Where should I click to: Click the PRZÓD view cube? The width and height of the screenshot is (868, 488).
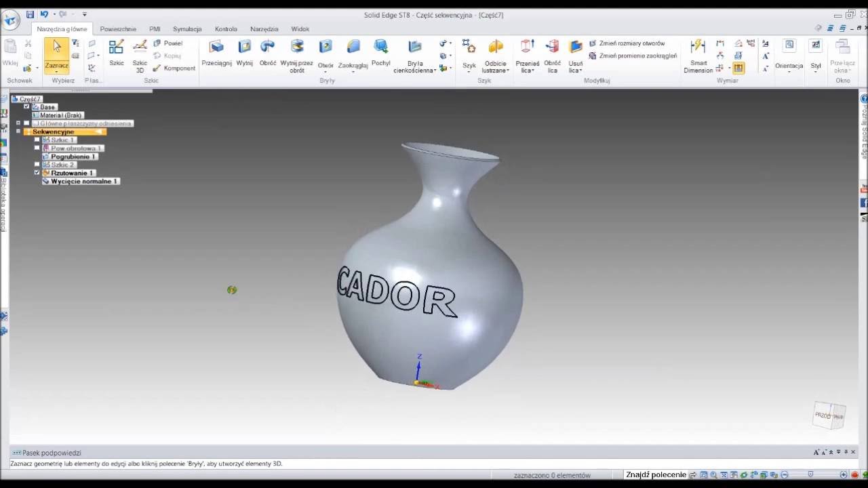coord(829,415)
